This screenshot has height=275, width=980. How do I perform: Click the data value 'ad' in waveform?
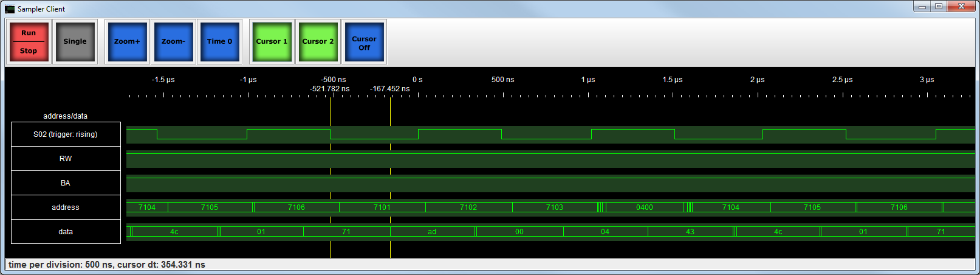[x=432, y=232]
